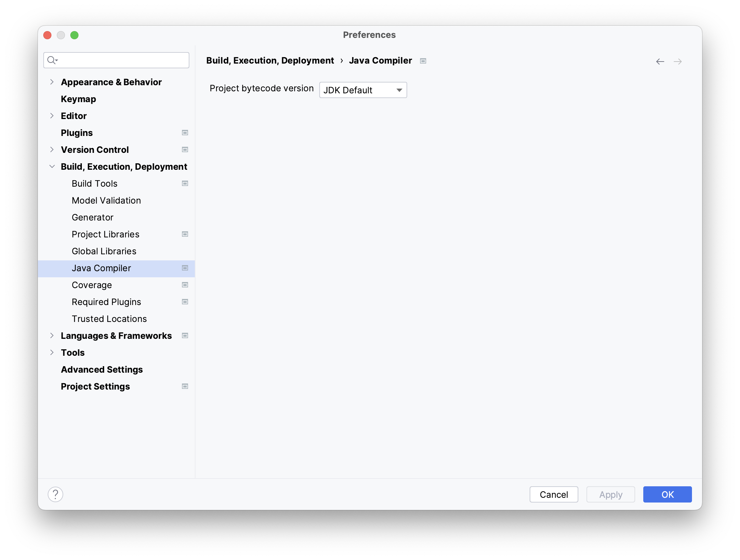The height and width of the screenshot is (560, 740).
Task: Collapse Build, Execution, Deployment section
Action: pyautogui.click(x=52, y=166)
